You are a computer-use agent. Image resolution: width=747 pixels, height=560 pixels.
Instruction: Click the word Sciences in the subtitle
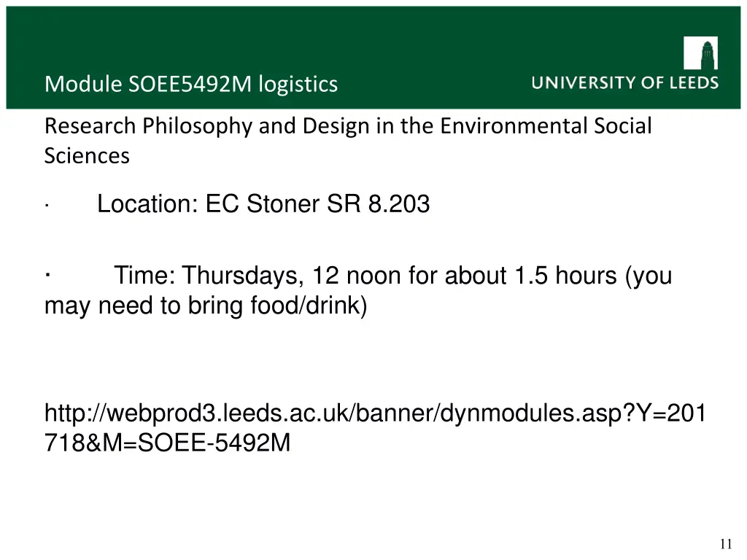(87, 156)
